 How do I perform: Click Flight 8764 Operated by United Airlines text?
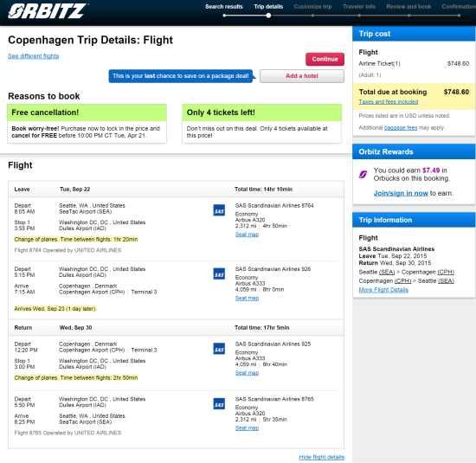click(x=68, y=250)
